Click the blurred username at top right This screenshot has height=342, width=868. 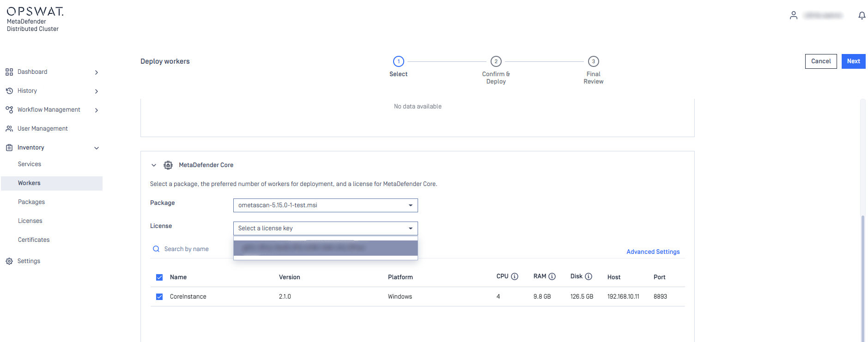pyautogui.click(x=823, y=16)
